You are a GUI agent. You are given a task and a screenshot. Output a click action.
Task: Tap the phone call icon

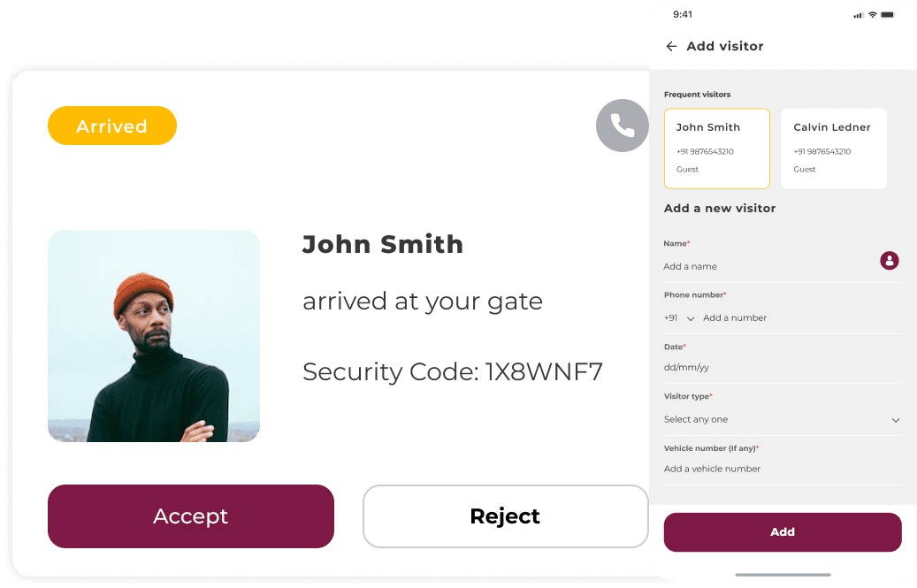623,126
